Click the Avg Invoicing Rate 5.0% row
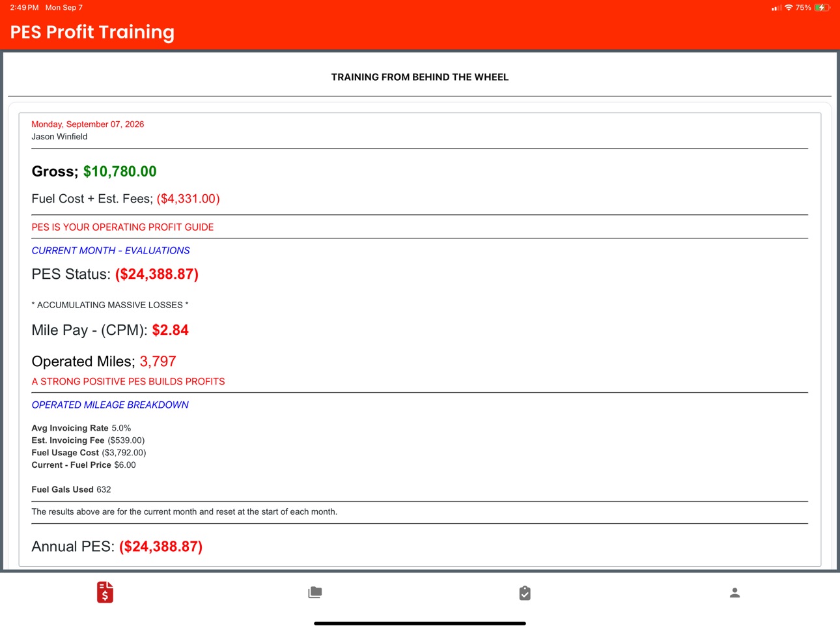The width and height of the screenshot is (840, 630). [81, 428]
